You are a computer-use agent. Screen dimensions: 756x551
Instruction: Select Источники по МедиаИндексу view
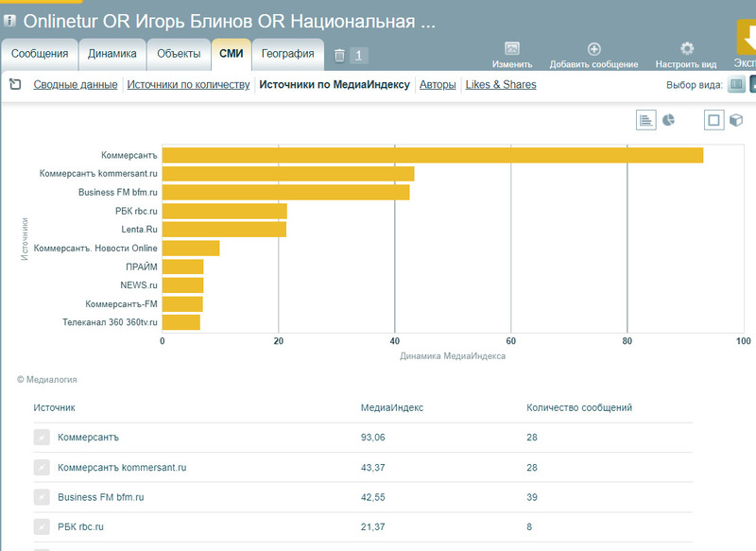(x=335, y=85)
